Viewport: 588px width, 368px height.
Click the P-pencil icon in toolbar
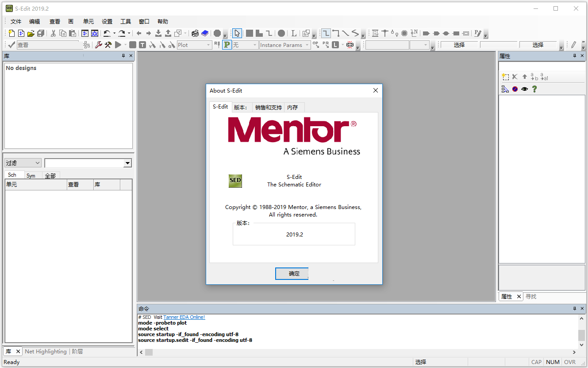tap(477, 33)
